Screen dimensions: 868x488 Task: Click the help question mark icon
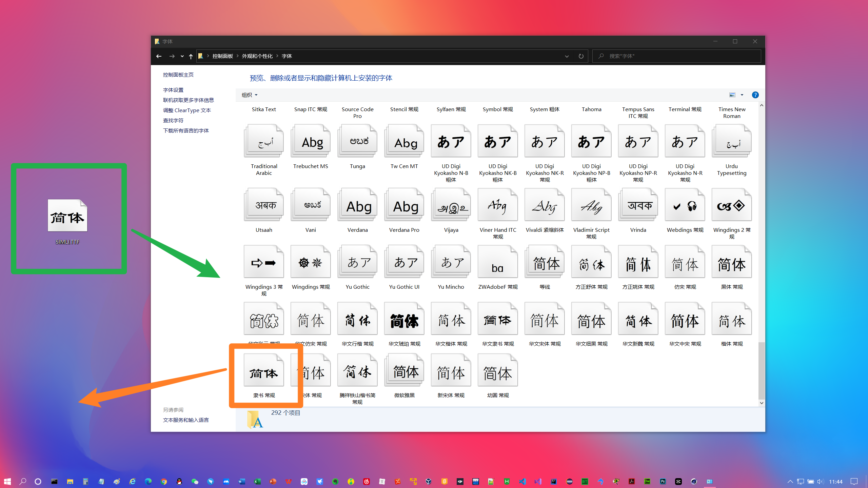coord(755,95)
